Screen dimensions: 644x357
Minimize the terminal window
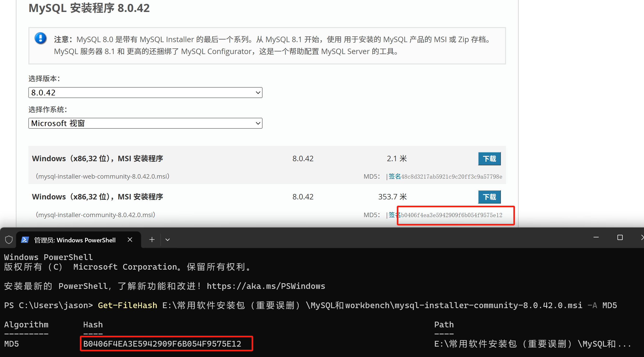pyautogui.click(x=596, y=237)
